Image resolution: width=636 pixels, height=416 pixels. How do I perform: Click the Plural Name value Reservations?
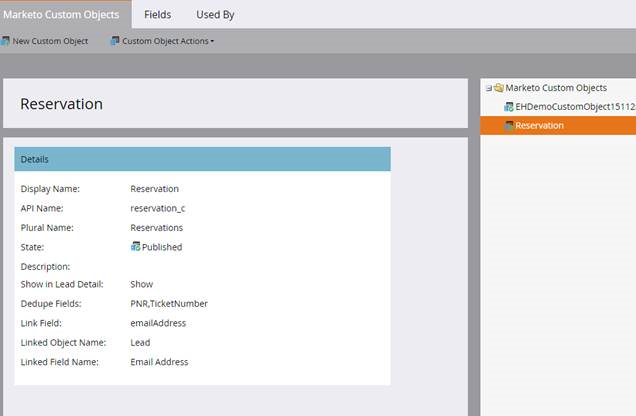click(157, 228)
